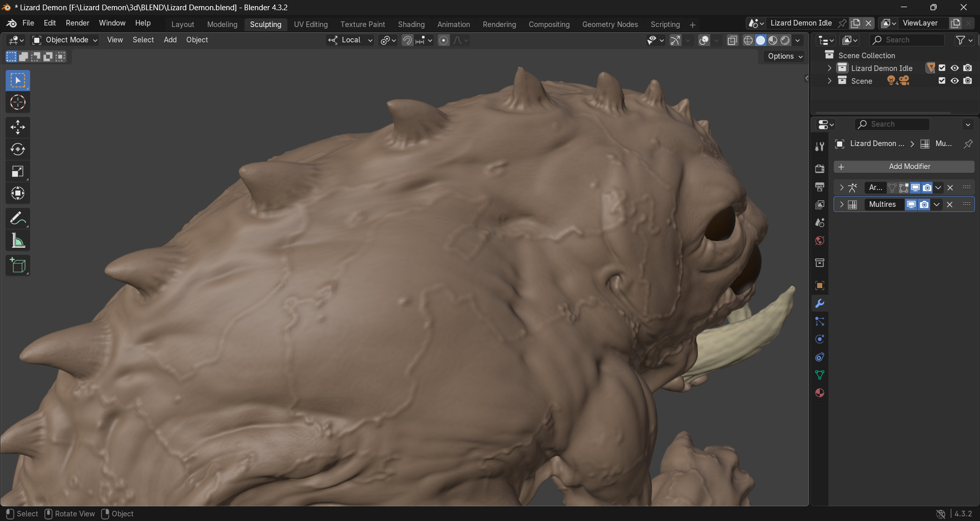Image resolution: width=980 pixels, height=521 pixels.
Task: Select the Transform tool
Action: [18, 193]
